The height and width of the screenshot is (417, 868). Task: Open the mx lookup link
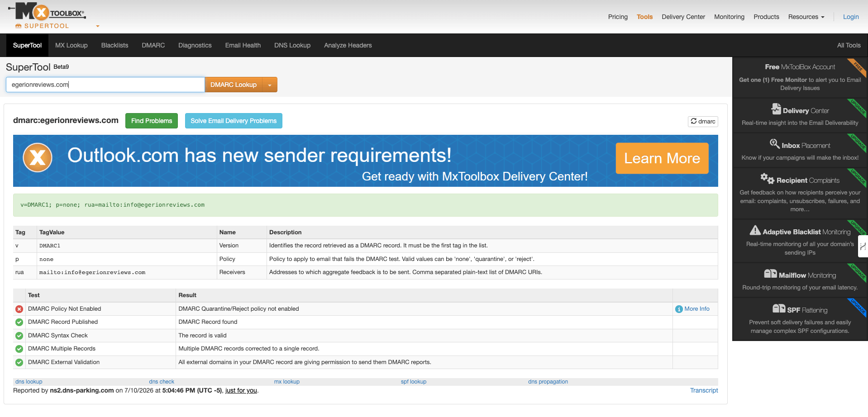tap(287, 382)
